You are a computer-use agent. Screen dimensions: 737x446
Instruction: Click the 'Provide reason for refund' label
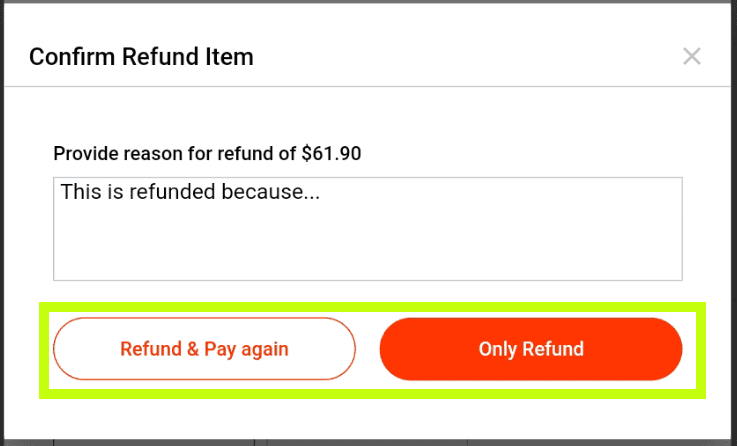pos(176,154)
